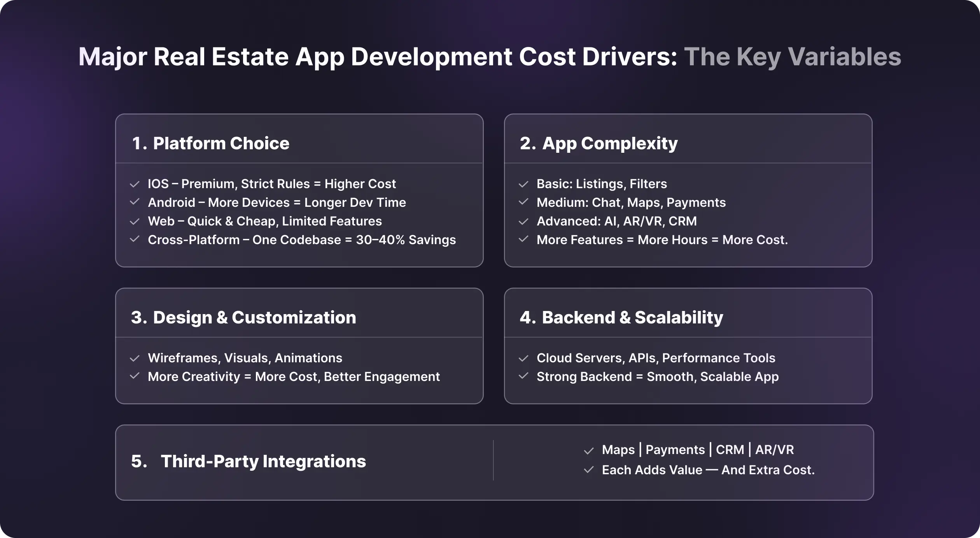Click the divider line in card five
The width and height of the screenshot is (980, 538).
tap(493, 461)
